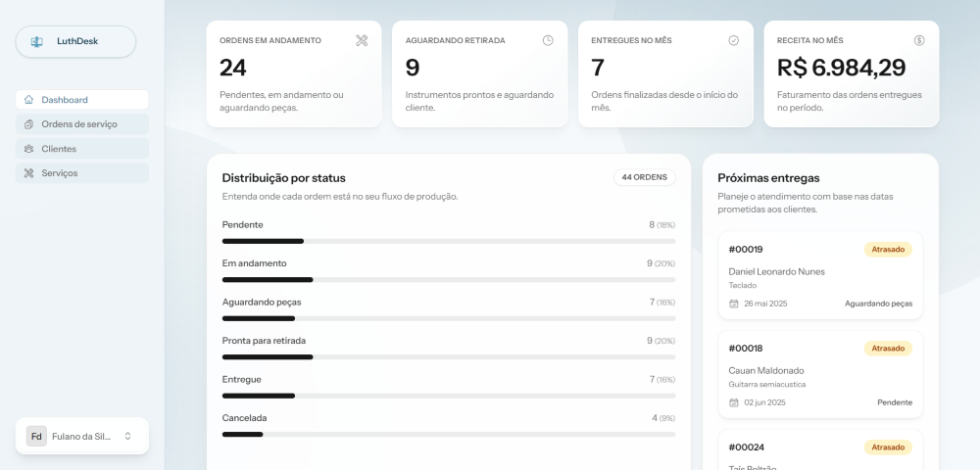The image size is (980, 470).
Task: Click the Clientes people icon
Action: coord(28,149)
